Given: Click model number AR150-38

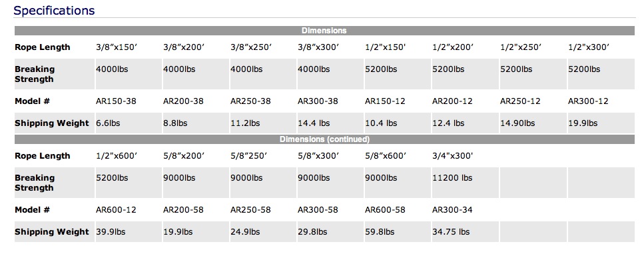Looking at the screenshot, I should [x=116, y=101].
